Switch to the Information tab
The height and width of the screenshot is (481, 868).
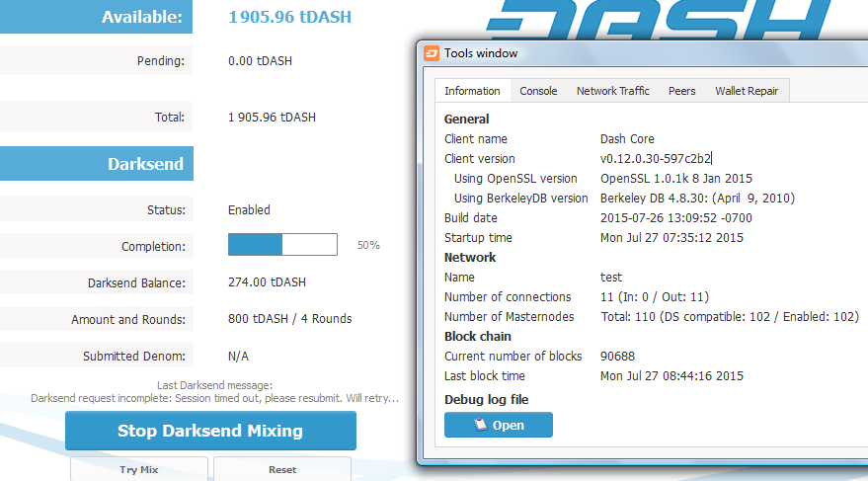pyautogui.click(x=472, y=91)
